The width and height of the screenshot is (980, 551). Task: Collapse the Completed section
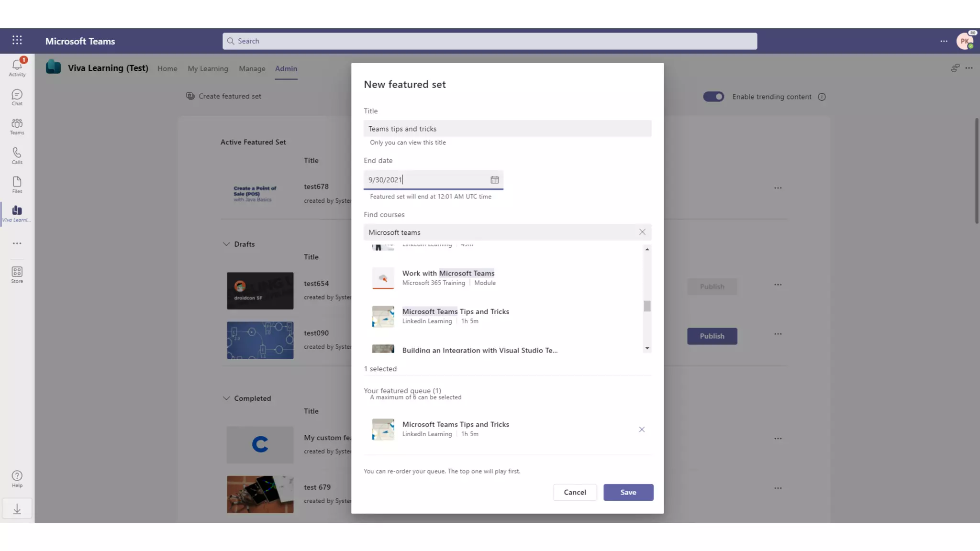226,398
